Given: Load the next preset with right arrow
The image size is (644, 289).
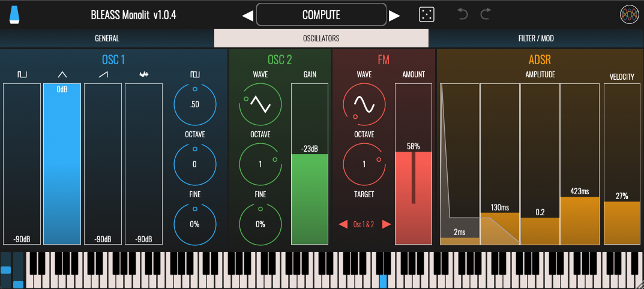Looking at the screenshot, I should (394, 16).
